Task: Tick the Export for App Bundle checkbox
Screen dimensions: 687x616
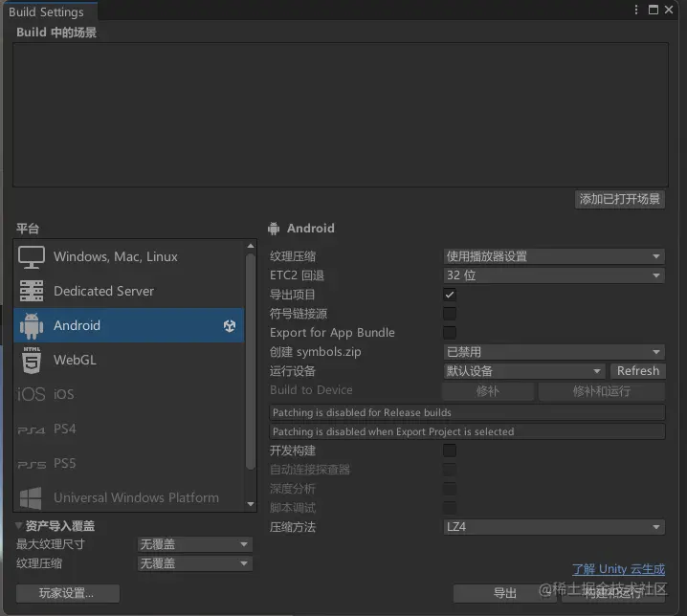Action: [x=450, y=333]
